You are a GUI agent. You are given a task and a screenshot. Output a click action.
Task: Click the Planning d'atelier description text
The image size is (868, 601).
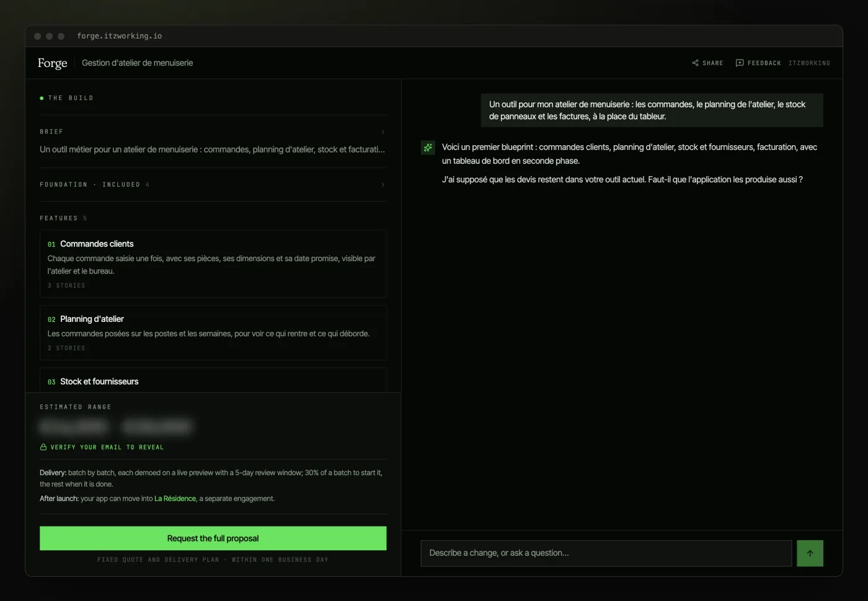(x=208, y=334)
